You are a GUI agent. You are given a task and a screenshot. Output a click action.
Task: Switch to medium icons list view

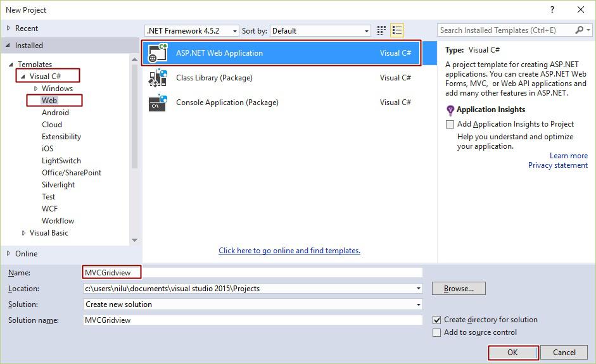(397, 30)
